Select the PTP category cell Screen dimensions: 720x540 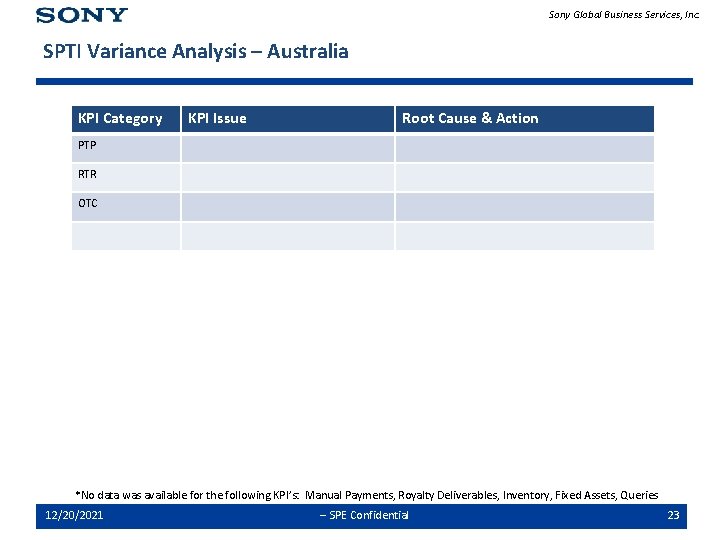tap(126, 148)
